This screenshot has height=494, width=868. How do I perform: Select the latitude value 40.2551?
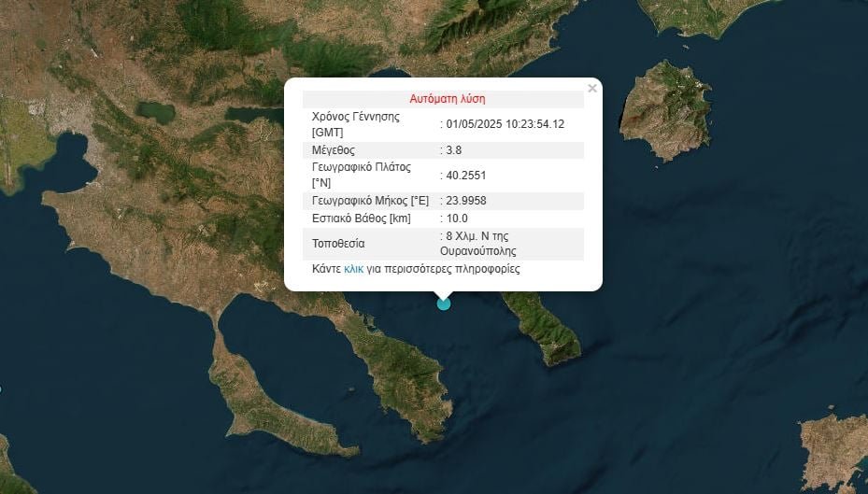tap(465, 175)
